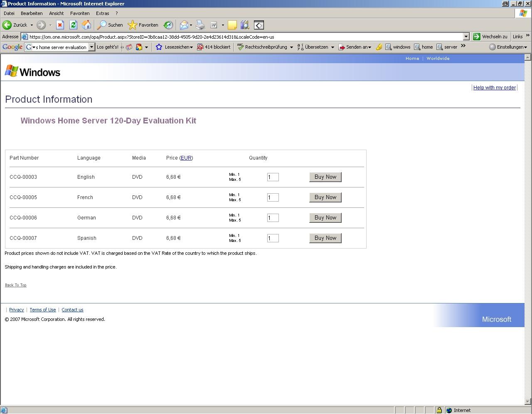Click the EUR currency link
The width and height of the screenshot is (532, 414).
pyautogui.click(x=186, y=158)
